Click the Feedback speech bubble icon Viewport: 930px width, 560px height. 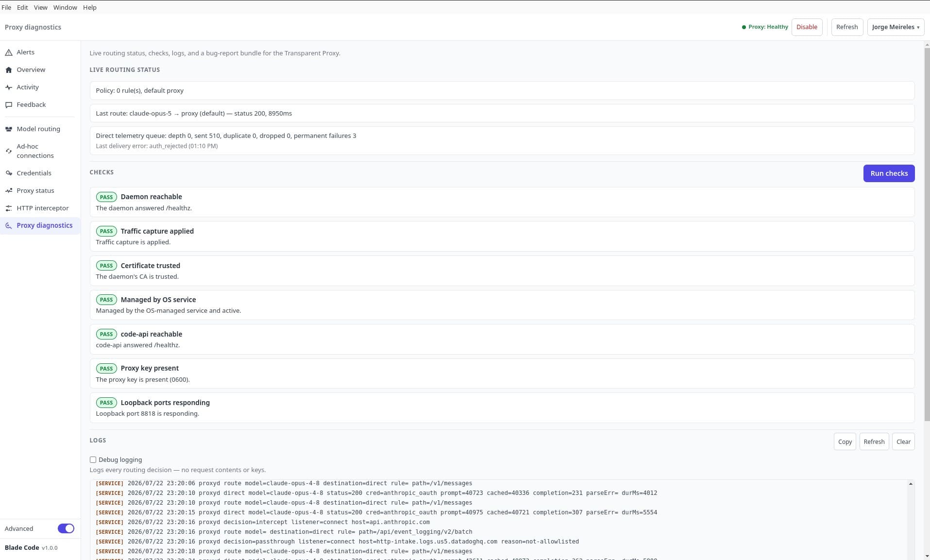9,105
